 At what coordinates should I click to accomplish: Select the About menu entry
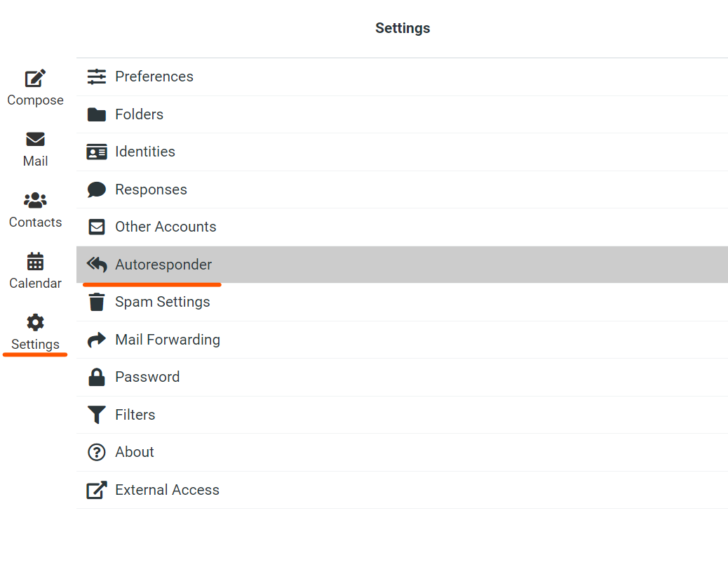coord(402,452)
